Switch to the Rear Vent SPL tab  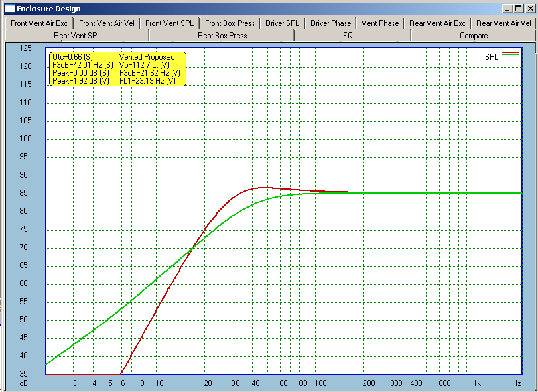[x=77, y=36]
